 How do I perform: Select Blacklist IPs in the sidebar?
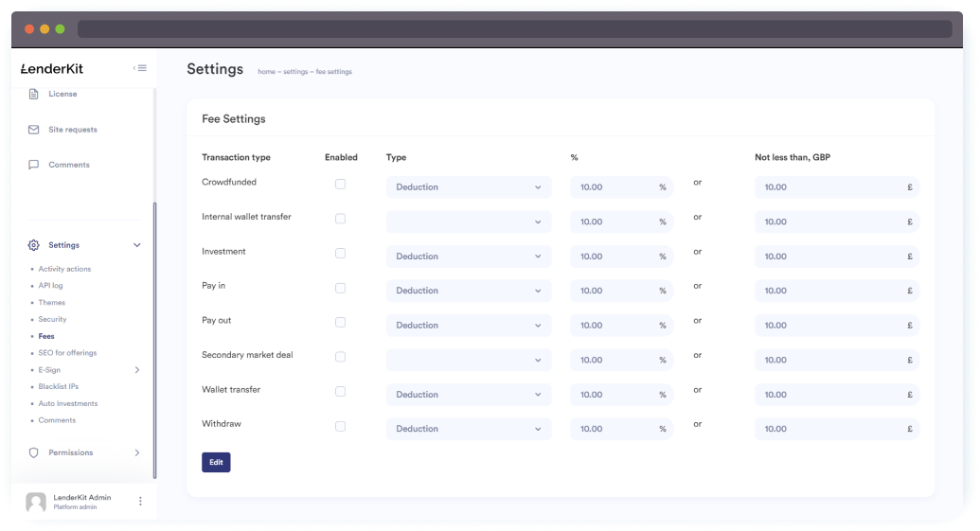pyautogui.click(x=59, y=386)
